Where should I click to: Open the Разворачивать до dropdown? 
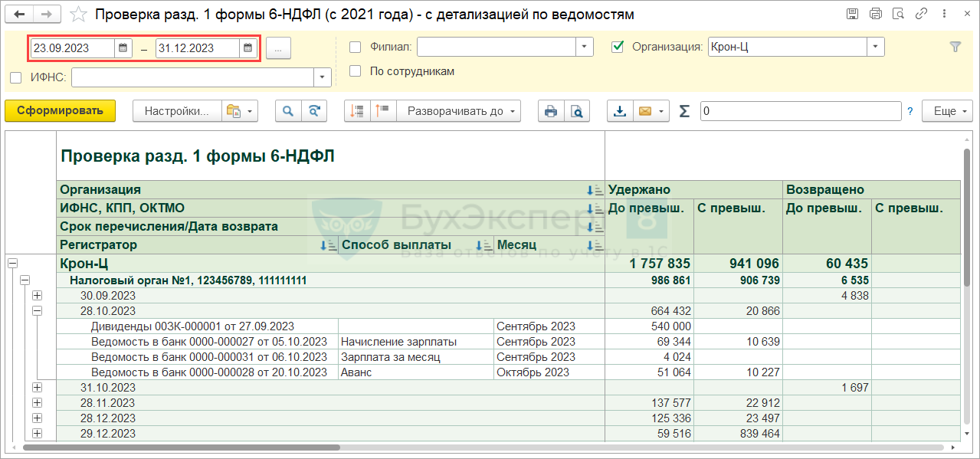[x=458, y=111]
